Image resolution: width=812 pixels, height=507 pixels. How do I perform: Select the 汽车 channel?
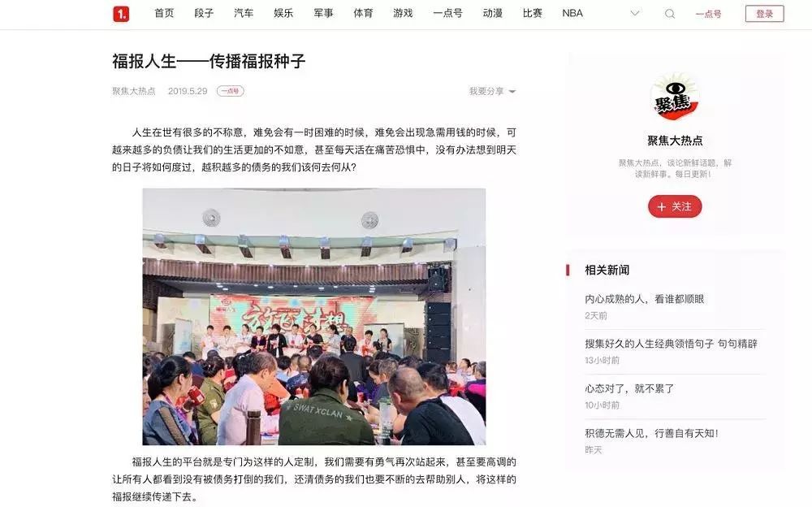tap(244, 14)
